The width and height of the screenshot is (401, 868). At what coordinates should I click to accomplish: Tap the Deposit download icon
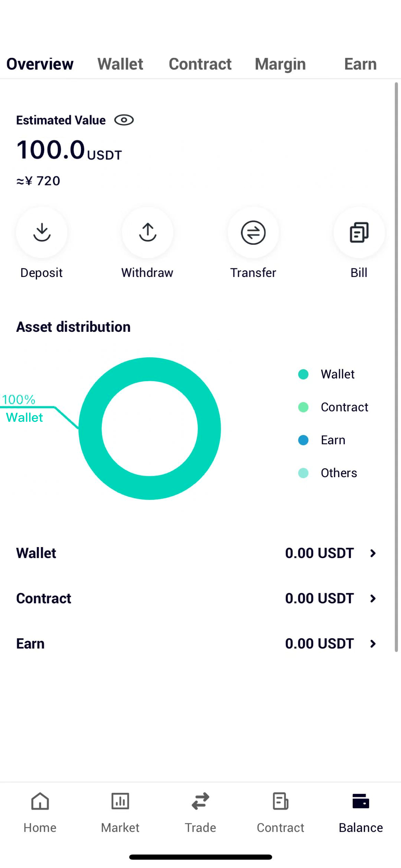41,232
